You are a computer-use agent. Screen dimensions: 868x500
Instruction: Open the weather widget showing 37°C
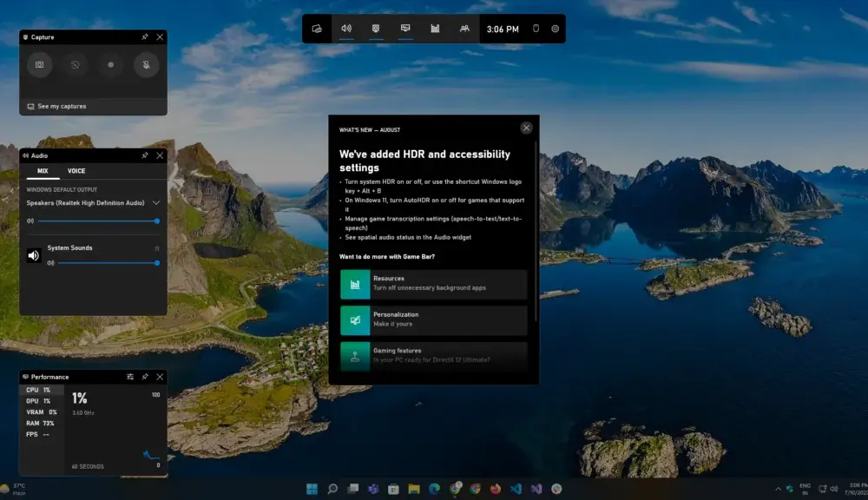tap(14, 489)
